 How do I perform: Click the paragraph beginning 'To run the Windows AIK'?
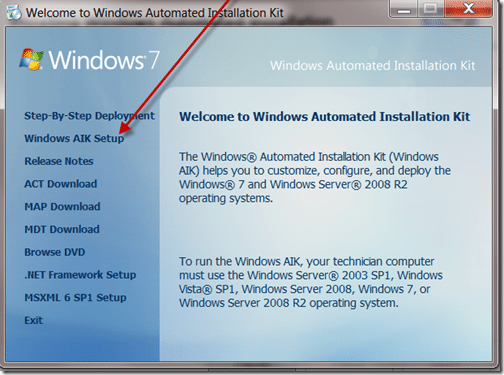click(x=311, y=282)
